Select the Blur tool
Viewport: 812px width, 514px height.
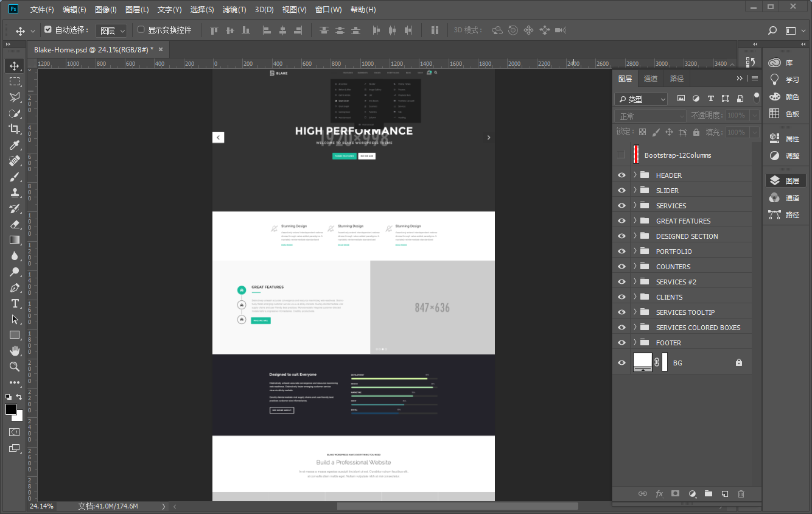pos(15,256)
